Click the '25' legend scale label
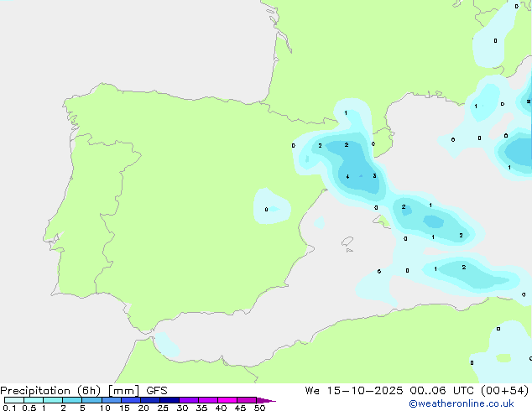The height and width of the screenshot is (411, 532). pos(163,408)
